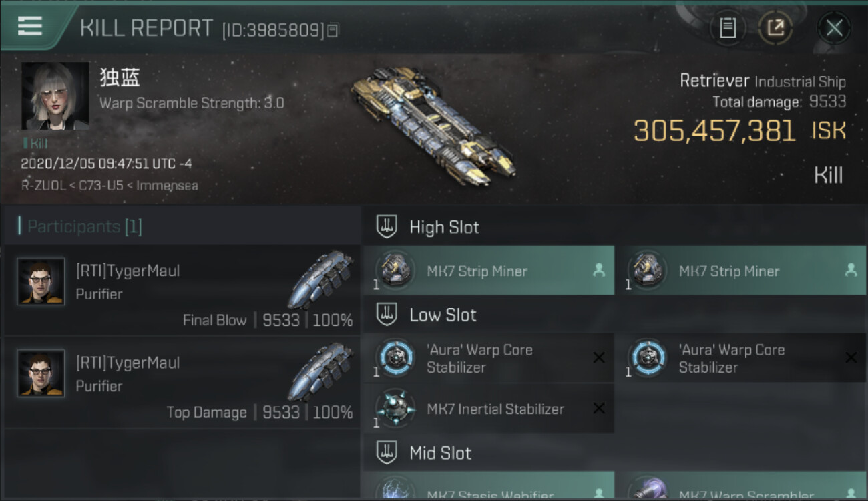
Task: Copy the kill report ID
Action: coord(333,30)
